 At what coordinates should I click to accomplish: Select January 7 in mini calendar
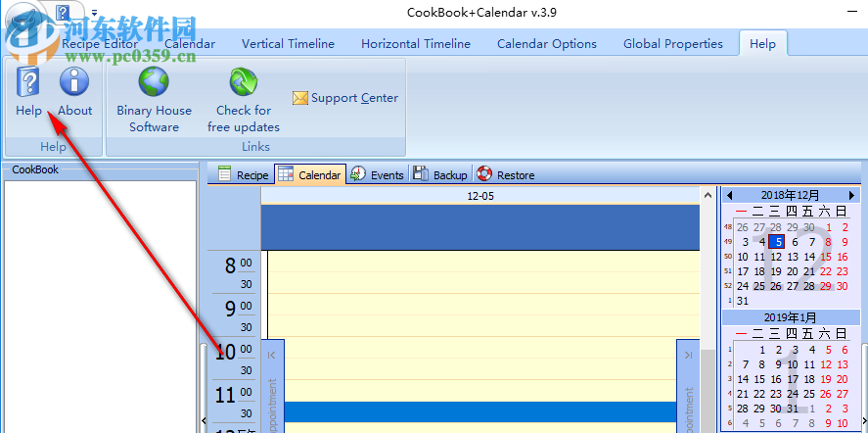(745, 364)
